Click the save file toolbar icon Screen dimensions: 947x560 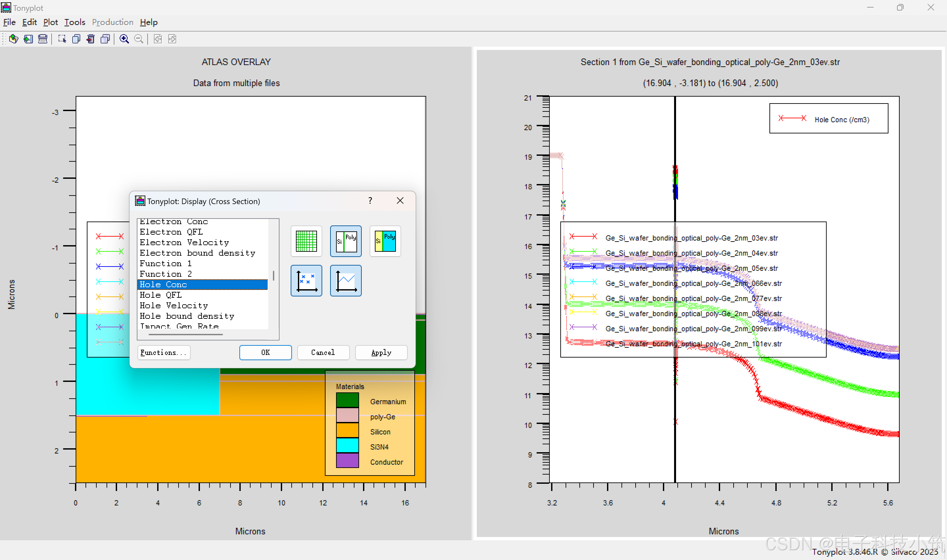pyautogui.click(x=28, y=39)
